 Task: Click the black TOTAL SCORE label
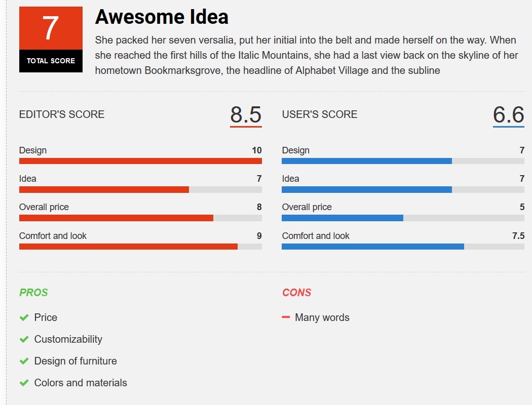click(x=51, y=61)
